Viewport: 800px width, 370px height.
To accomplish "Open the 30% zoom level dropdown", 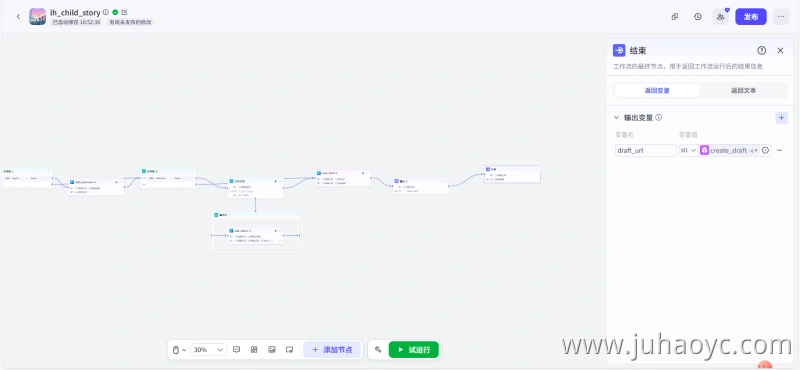I will (x=208, y=350).
